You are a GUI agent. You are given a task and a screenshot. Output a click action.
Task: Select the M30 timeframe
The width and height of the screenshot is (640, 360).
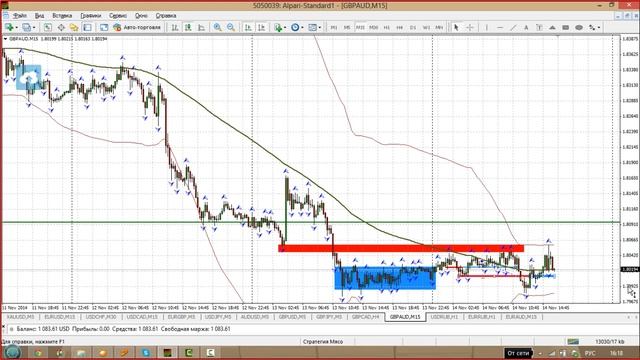pos(373,27)
